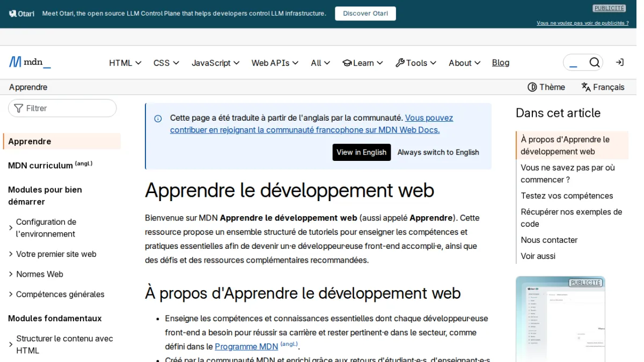Expand Structurer le contenu avec HTML

click(62, 344)
